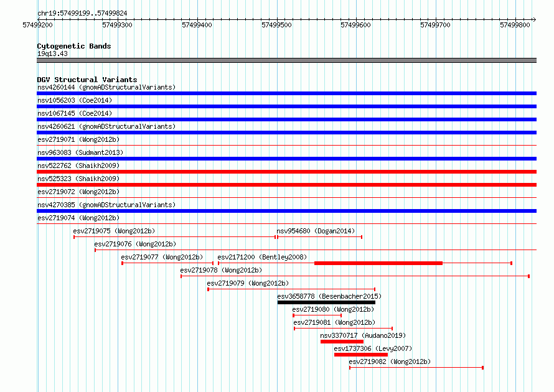Click the blue bar under nsv4260621
The height and width of the screenshot is (392, 554).
tap(286, 133)
